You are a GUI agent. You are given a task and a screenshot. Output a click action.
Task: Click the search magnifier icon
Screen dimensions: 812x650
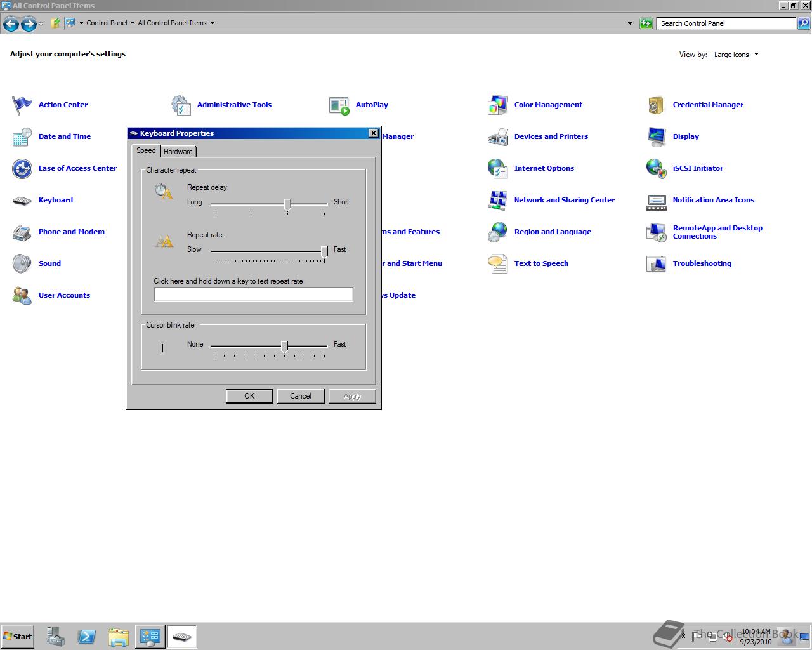(x=804, y=23)
